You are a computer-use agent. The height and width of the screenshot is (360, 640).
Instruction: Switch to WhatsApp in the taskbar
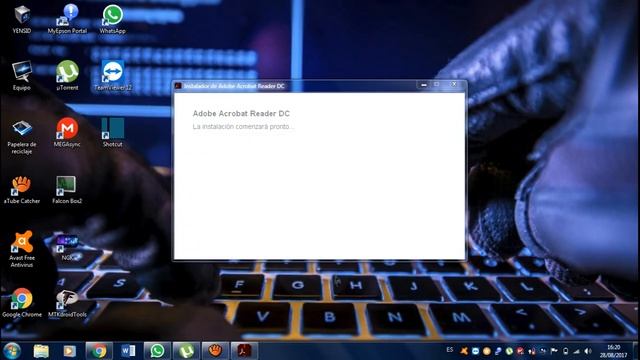[x=157, y=351]
